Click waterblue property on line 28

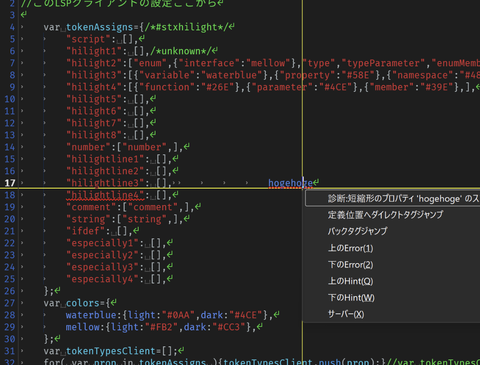click(91, 315)
